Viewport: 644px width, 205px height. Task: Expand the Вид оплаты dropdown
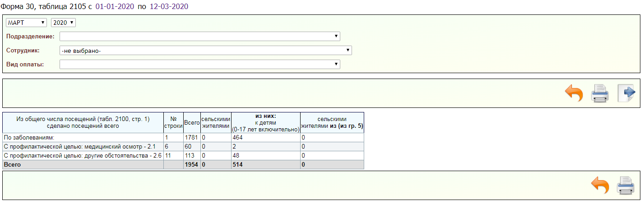[199, 65]
